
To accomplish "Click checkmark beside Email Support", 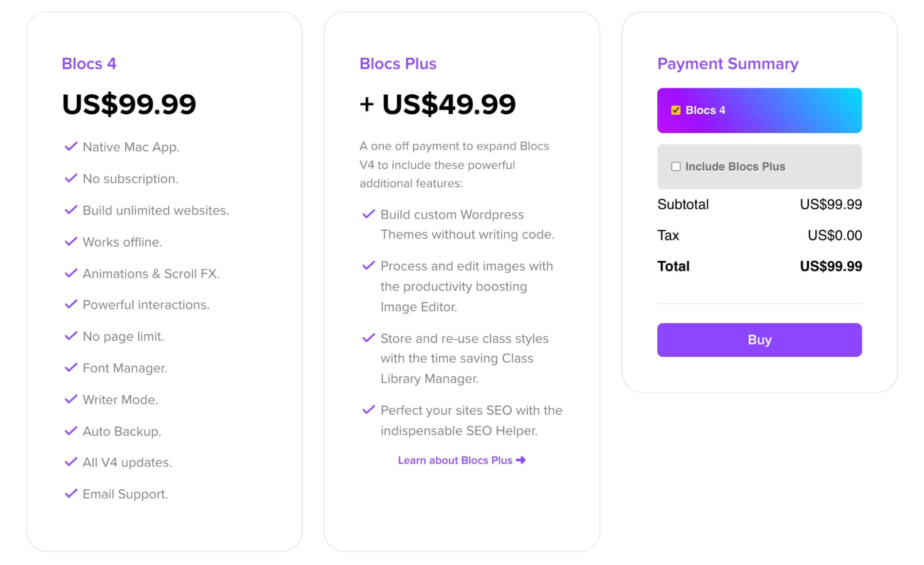I will tap(71, 493).
